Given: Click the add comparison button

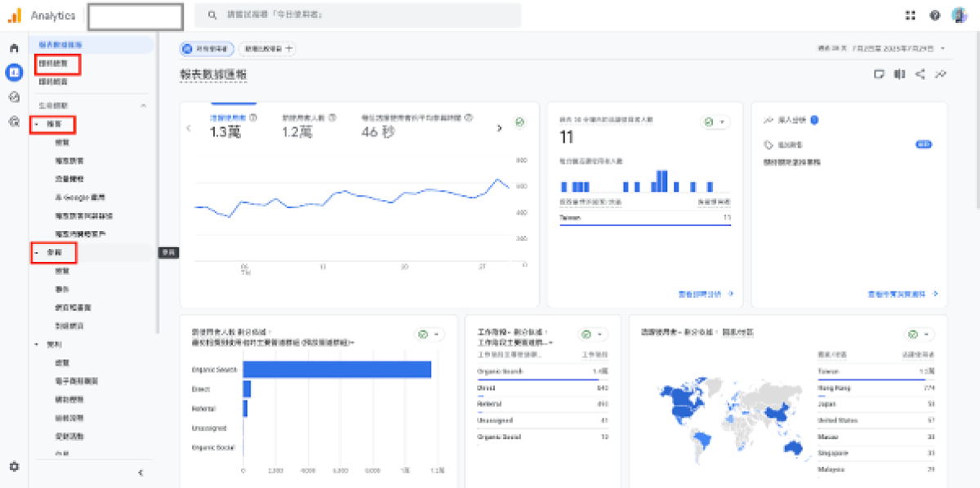Looking at the screenshot, I should 269,49.
